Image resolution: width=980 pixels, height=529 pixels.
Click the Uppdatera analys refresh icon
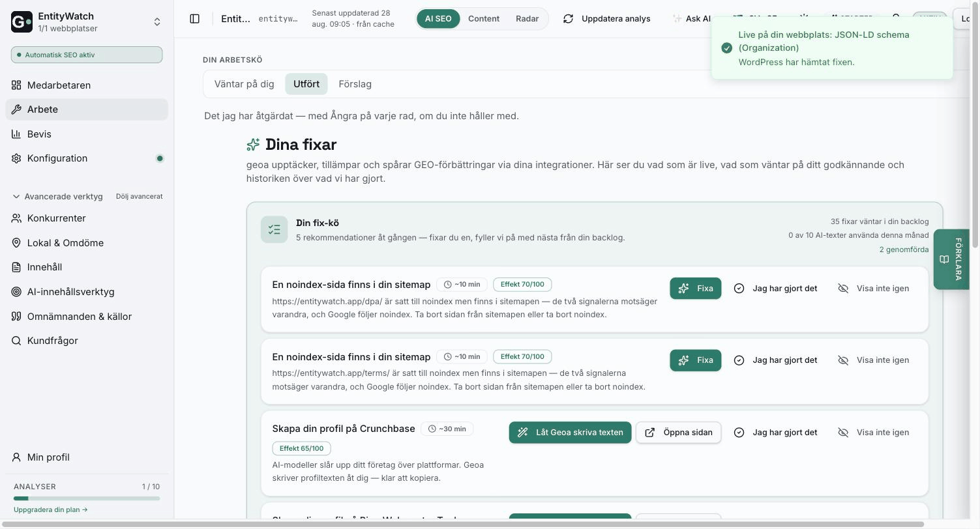coord(569,19)
